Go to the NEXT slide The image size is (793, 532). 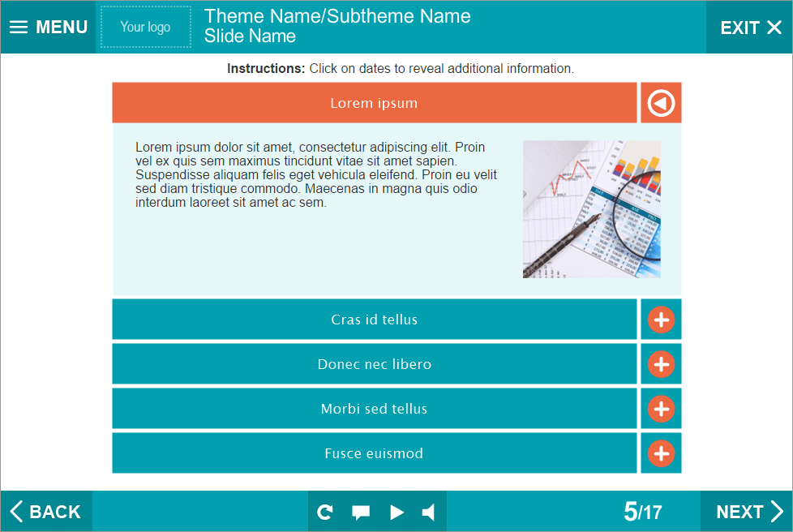748,512
